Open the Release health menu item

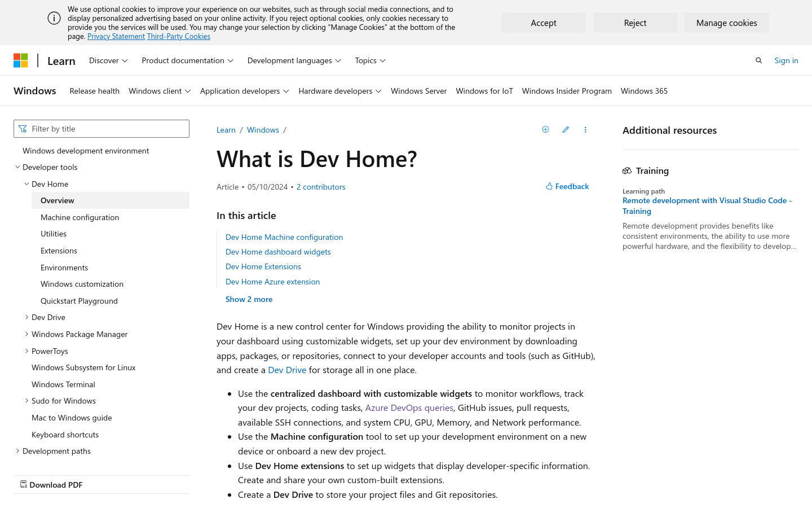coord(95,91)
